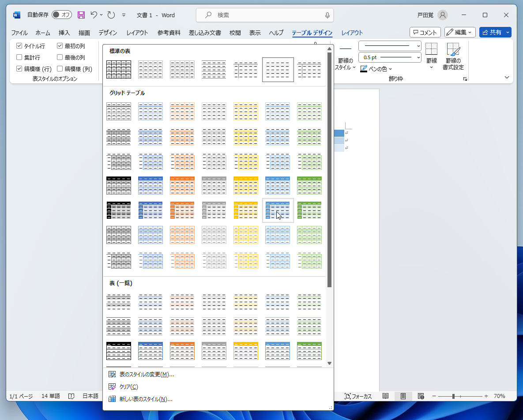The height and width of the screenshot is (420, 523).
Task: Open the 校閲 ribbon tab
Action: (234, 32)
